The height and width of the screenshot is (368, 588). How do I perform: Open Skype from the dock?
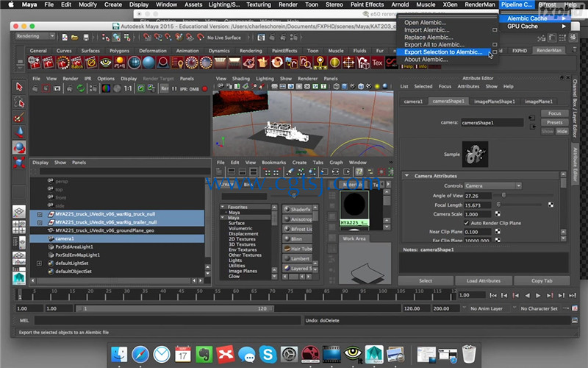268,354
